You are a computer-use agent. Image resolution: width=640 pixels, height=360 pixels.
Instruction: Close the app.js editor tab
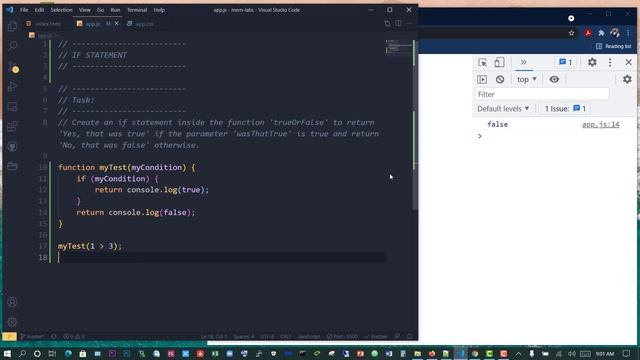tap(117, 24)
